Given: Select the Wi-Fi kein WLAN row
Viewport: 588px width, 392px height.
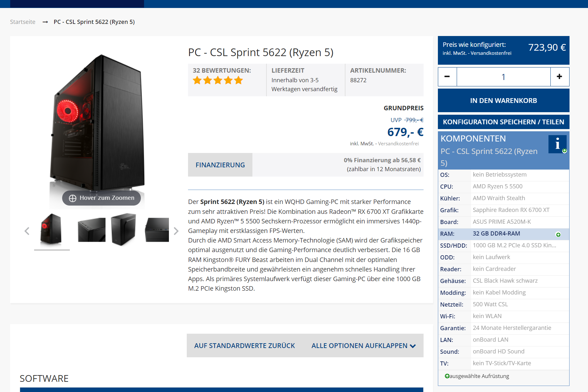Looking at the screenshot, I should click(x=504, y=316).
